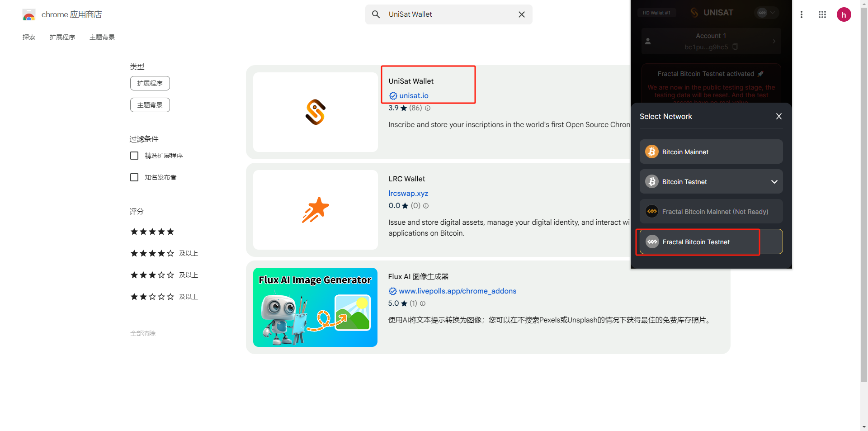Expand the Bitcoin Testnet chevron
868x431 pixels.
774,182
